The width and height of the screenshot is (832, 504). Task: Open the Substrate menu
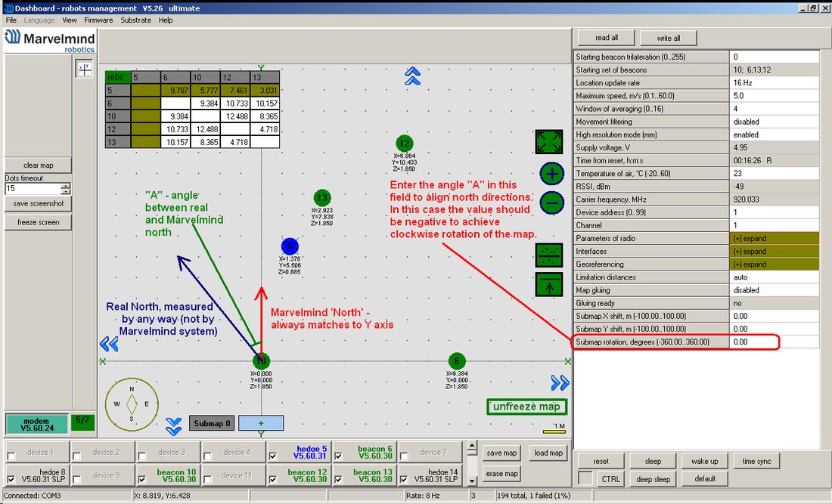click(136, 20)
